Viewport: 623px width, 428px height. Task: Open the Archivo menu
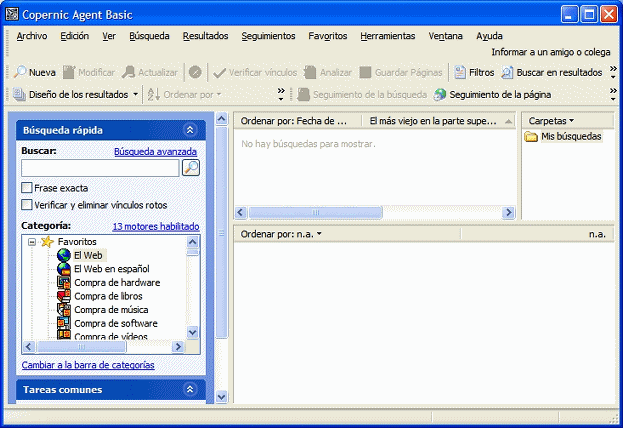(x=32, y=36)
